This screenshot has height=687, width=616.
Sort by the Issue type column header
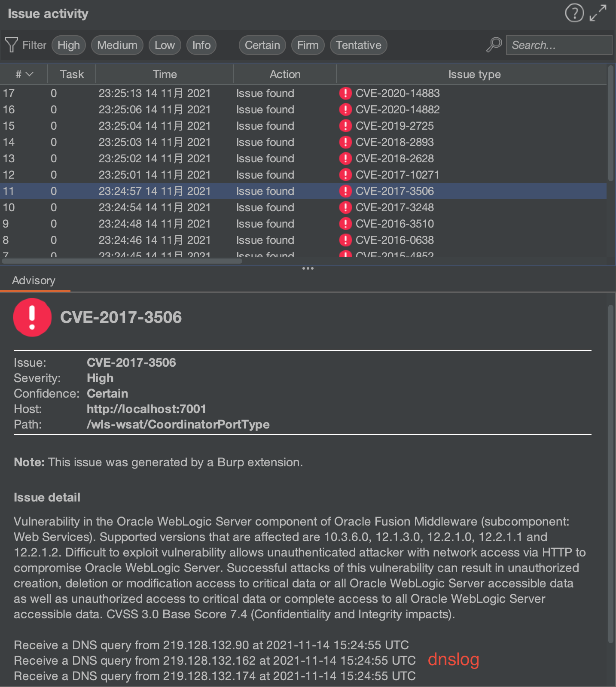click(x=474, y=74)
